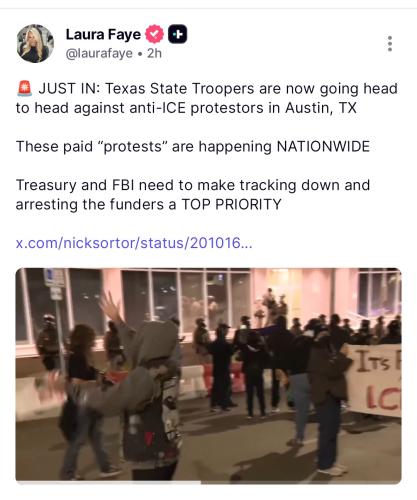The height and width of the screenshot is (500, 417).
Task: Open the Laura Faye display name
Action: (x=103, y=34)
